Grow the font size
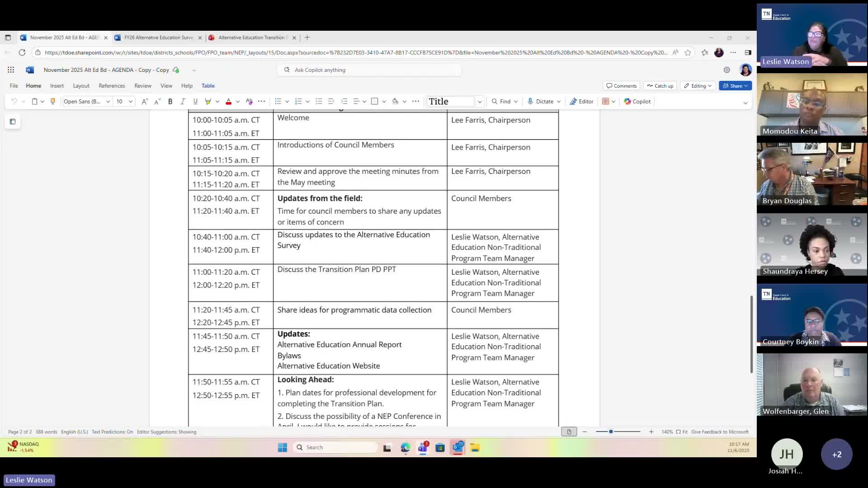 pyautogui.click(x=145, y=102)
